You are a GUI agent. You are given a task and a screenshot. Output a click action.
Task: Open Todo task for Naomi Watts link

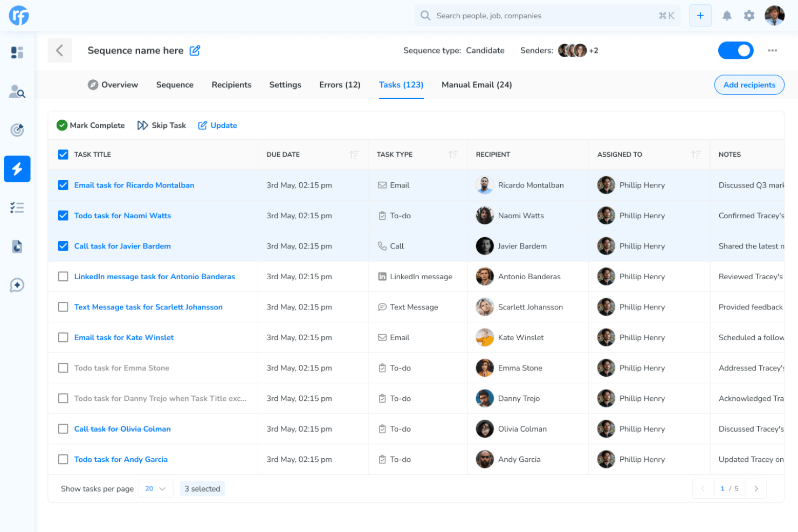click(122, 216)
